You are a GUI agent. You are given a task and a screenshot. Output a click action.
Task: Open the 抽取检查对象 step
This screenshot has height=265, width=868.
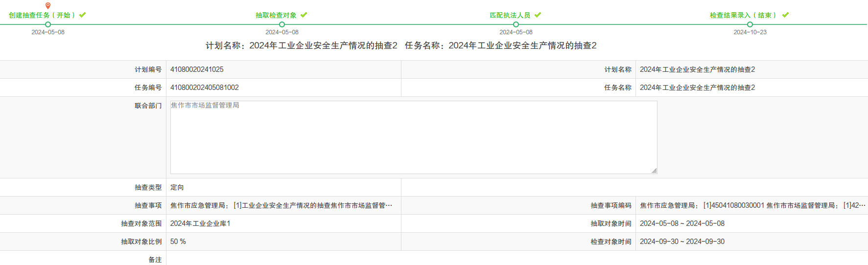276,15
